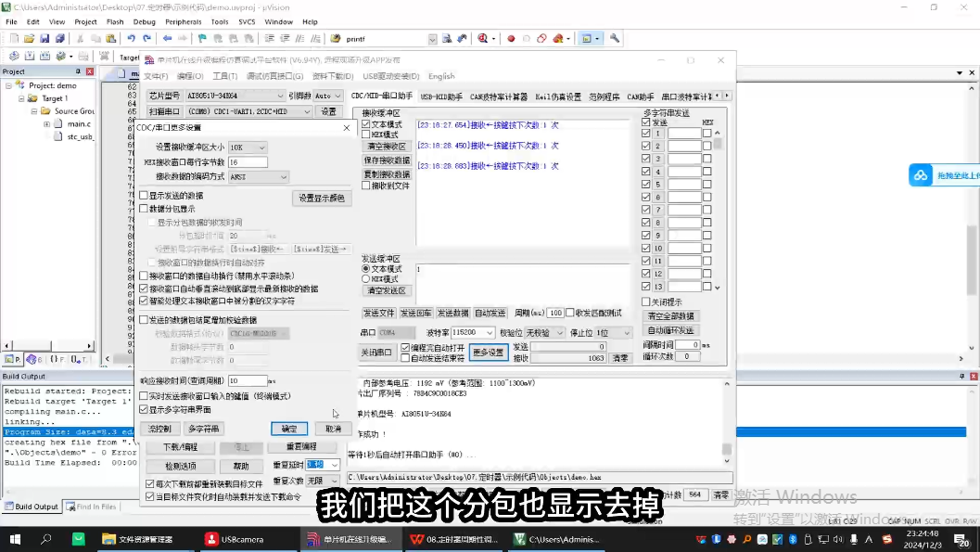Image resolution: width=980 pixels, height=552 pixels.
Task: Click the Open file folder icon
Action: click(x=29, y=39)
